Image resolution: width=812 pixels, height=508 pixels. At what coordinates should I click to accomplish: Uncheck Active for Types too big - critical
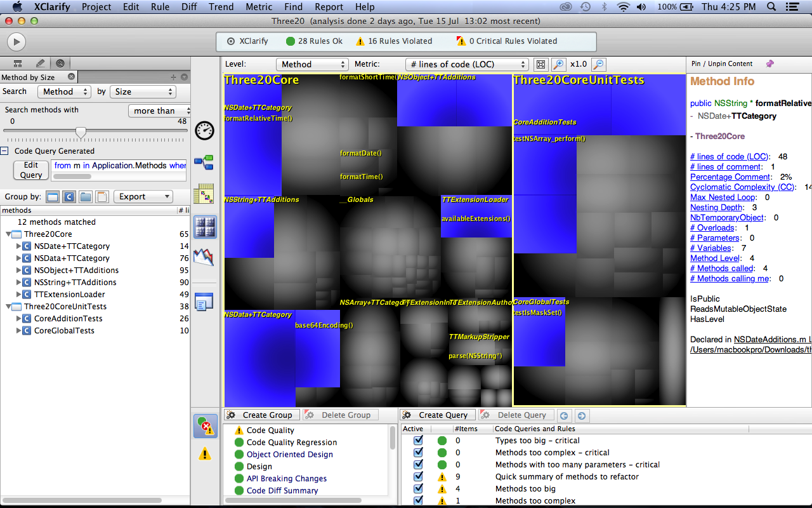coord(418,440)
